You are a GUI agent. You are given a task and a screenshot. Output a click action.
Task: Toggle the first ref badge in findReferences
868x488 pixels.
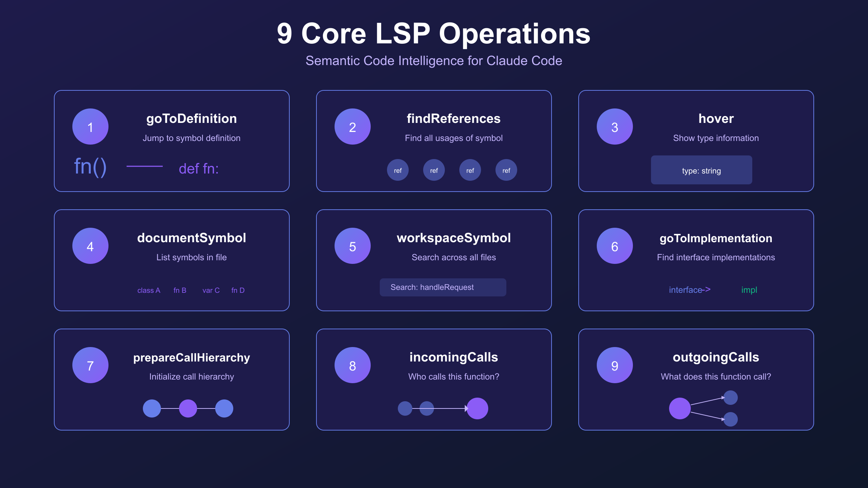(x=397, y=170)
